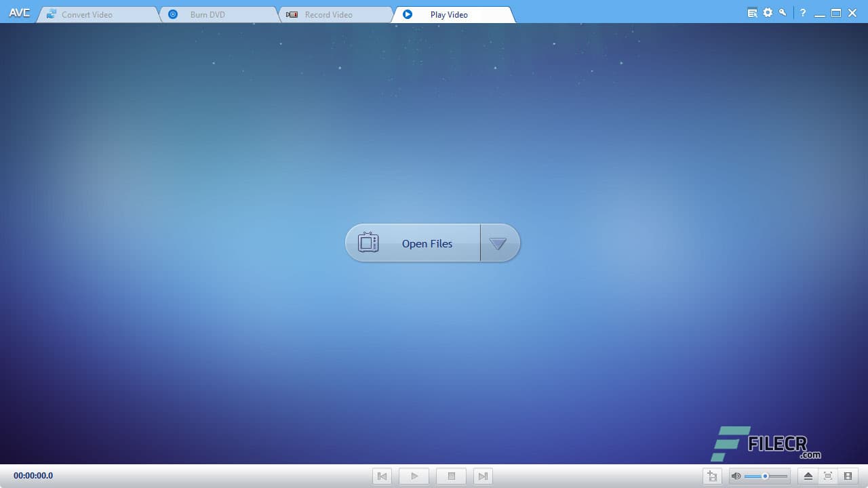Screen dimensions: 868x488
Task: Click the AVC logo in the corner
Action: pyautogui.click(x=18, y=12)
